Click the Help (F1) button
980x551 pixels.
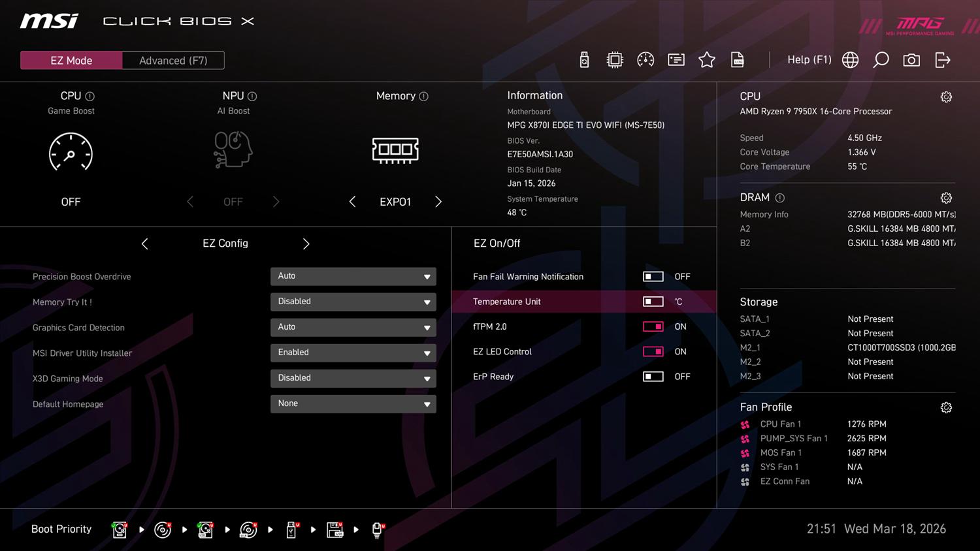809,60
